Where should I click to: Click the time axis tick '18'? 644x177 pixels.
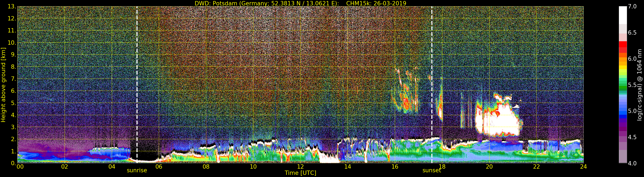[442, 167]
